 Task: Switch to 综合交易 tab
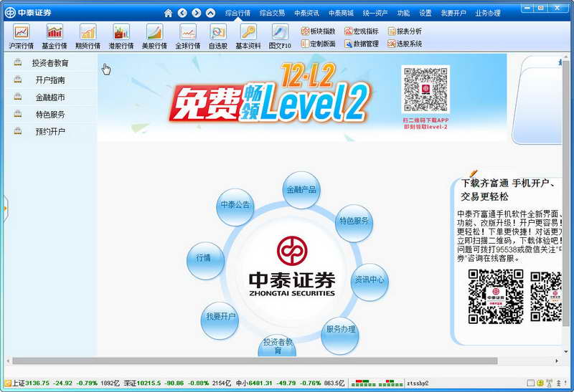tap(272, 13)
